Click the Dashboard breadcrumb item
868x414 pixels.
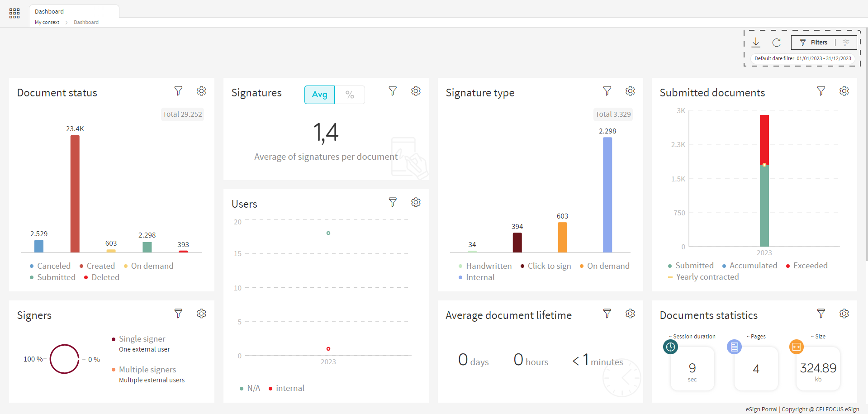[x=86, y=22]
